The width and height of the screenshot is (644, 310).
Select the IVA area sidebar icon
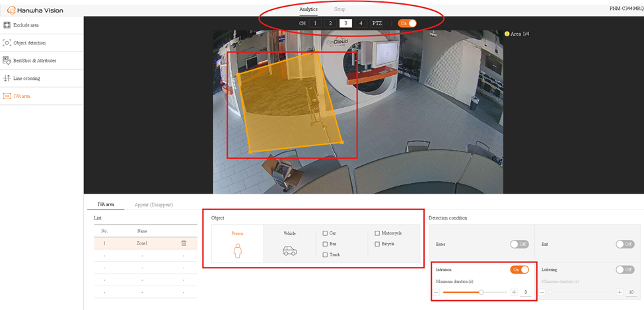7,97
